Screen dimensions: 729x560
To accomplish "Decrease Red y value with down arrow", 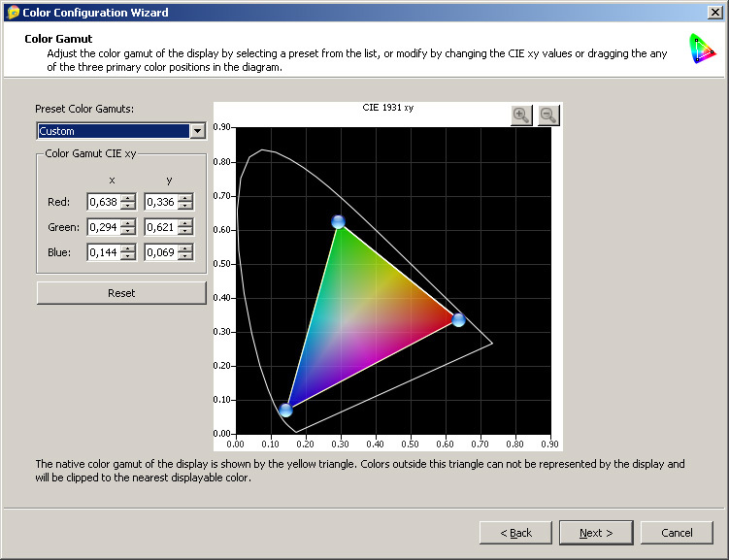I will point(185,206).
